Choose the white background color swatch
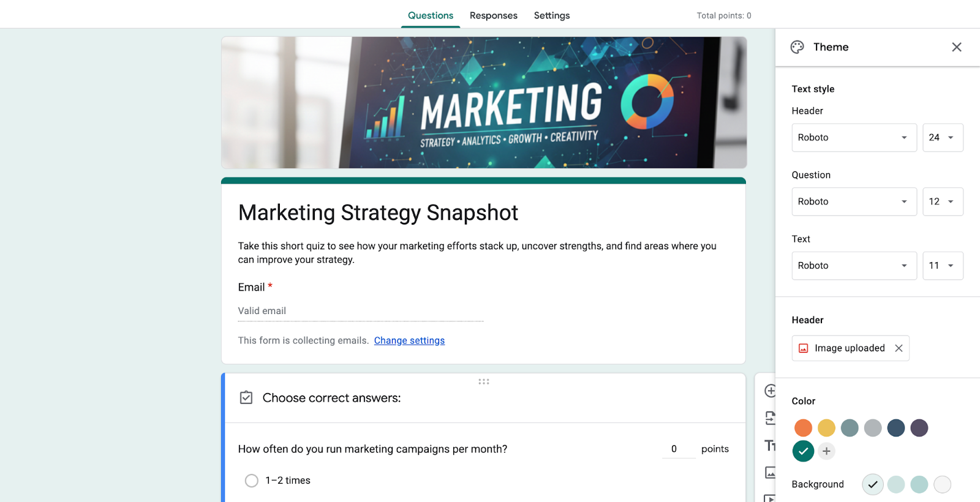The height and width of the screenshot is (502, 980). [942, 484]
